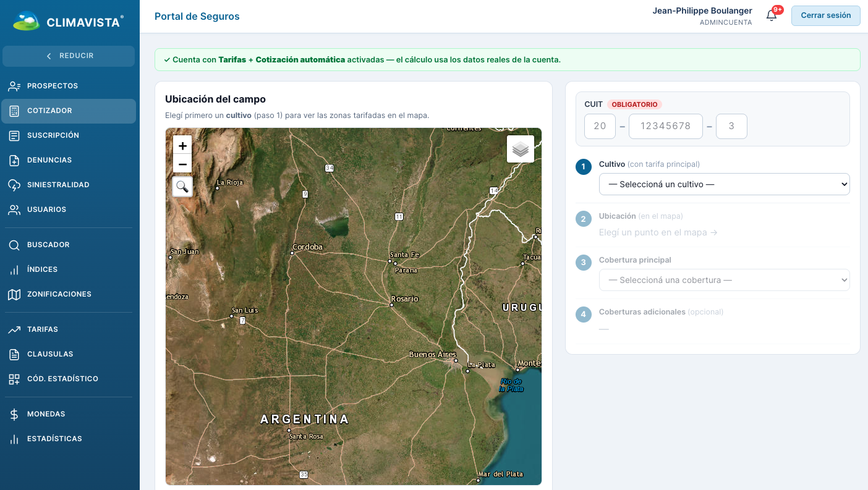
Task: Navigate to the Zonificaciones section
Action: click(69, 294)
